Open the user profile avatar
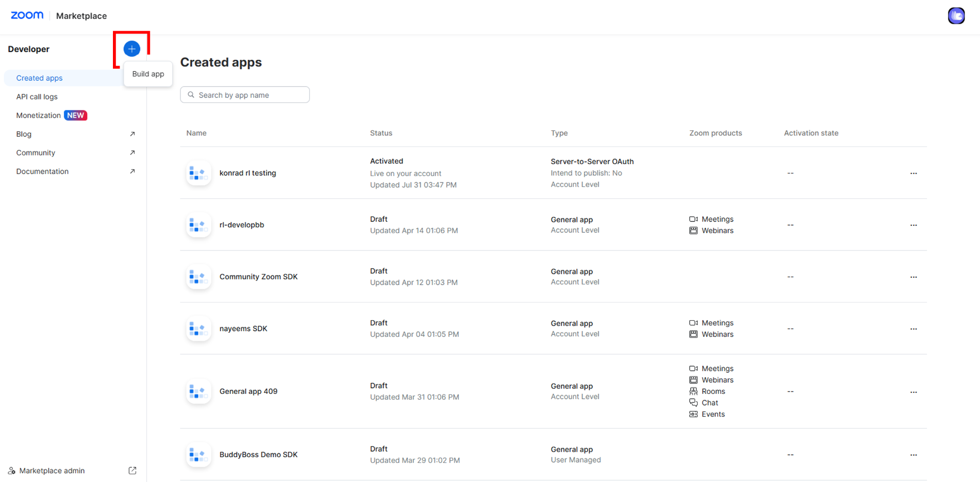This screenshot has height=482, width=980. (x=956, y=16)
